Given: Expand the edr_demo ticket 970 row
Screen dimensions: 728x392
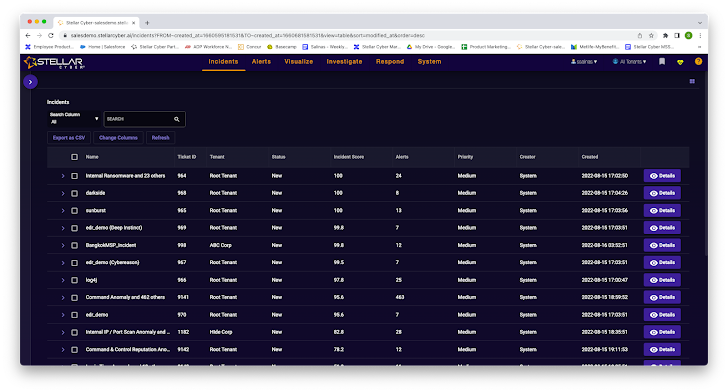Looking at the screenshot, I should [63, 315].
